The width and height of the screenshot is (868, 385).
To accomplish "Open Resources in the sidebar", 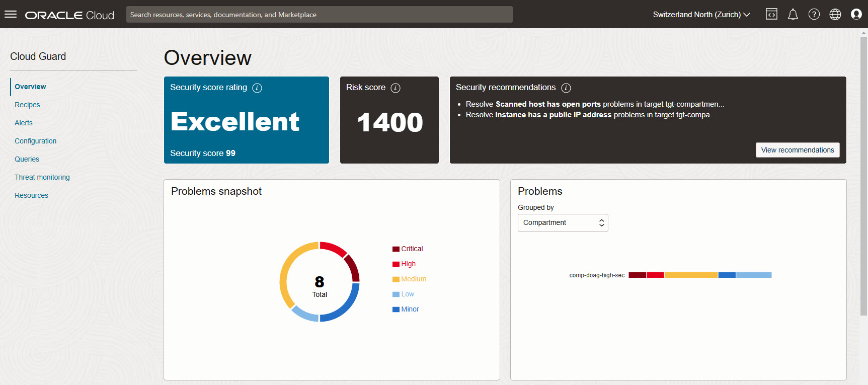I will coord(31,195).
